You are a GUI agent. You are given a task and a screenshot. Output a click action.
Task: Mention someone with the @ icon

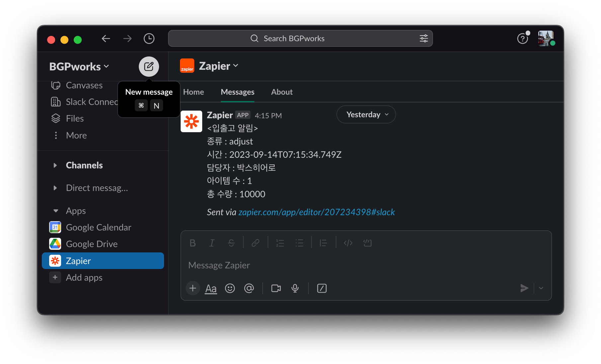pyautogui.click(x=249, y=288)
